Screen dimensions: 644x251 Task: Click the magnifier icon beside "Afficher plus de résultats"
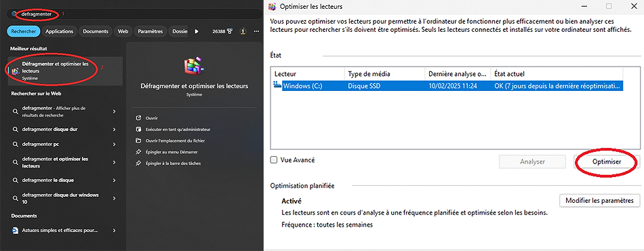(15, 111)
